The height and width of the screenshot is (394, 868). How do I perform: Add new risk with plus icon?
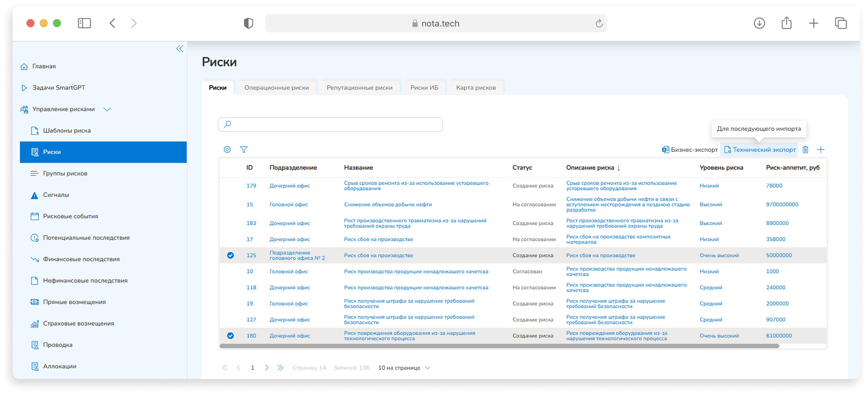click(x=821, y=149)
